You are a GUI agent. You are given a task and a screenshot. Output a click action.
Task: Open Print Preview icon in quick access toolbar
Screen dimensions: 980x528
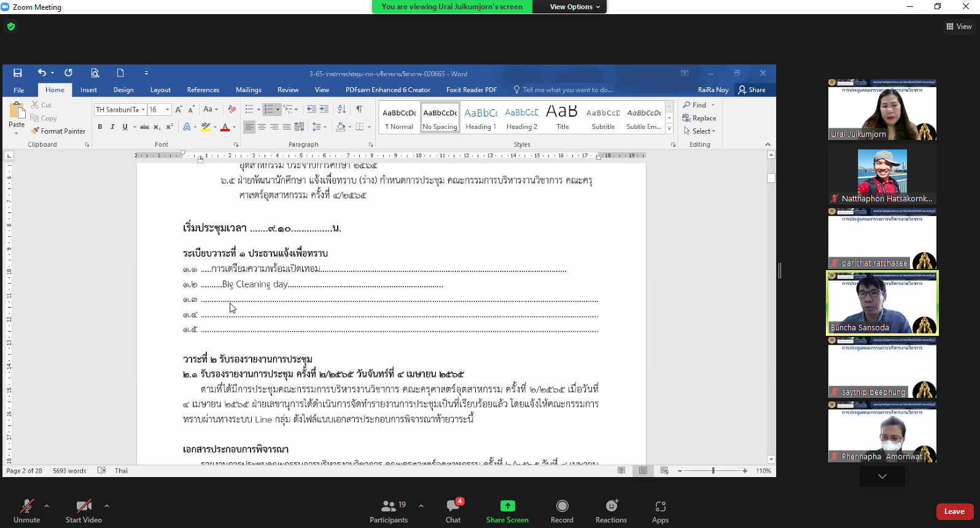[95, 73]
